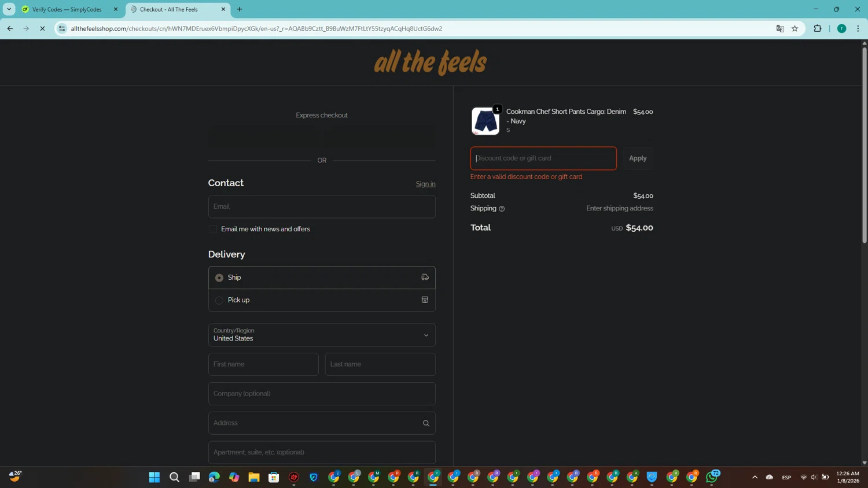
Task: Click the Enter a valid discount code error
Action: [526, 177]
